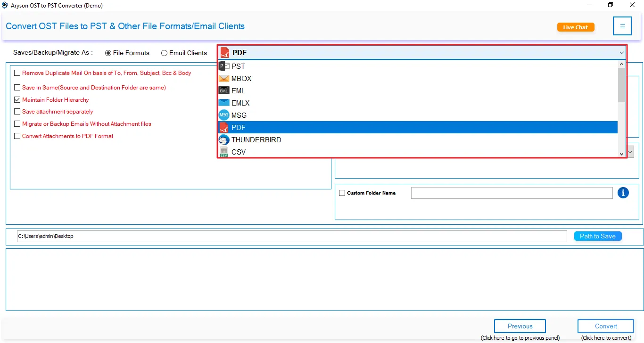Select the Thunderbird icon in the dropdown list
Screen dimensions: 644x343
(223, 139)
